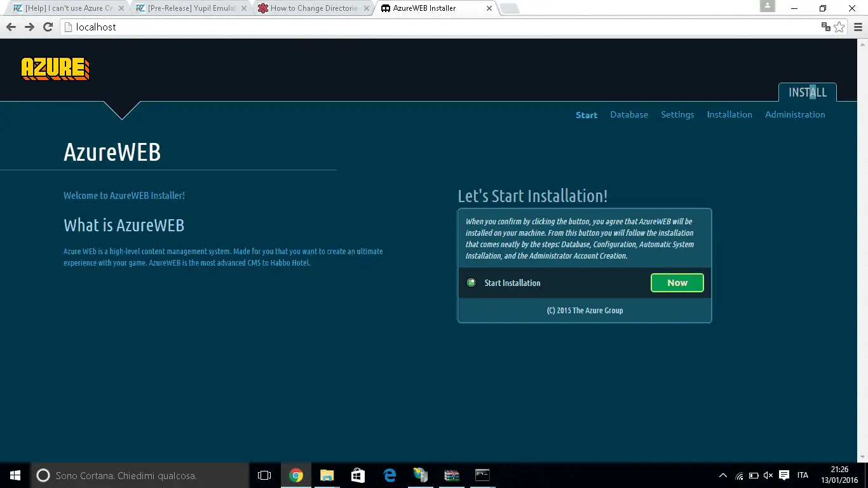Open a new browser tab
The height and width of the screenshot is (488, 868).
[510, 8]
